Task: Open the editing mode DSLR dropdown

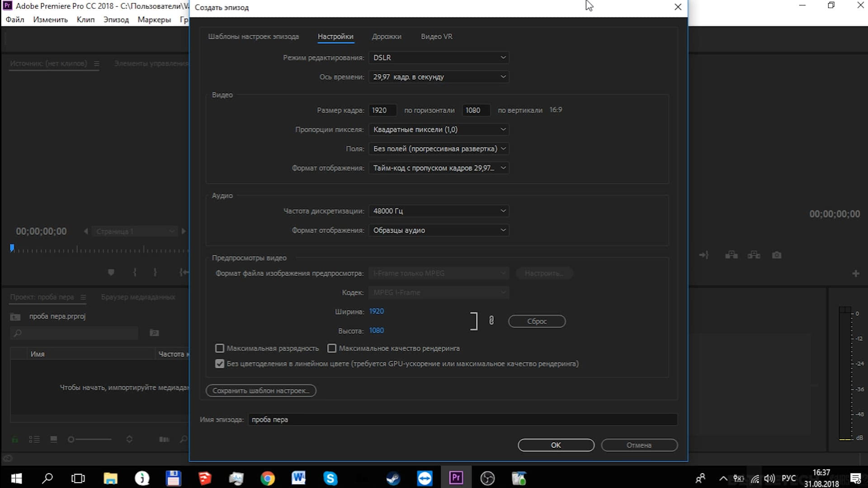Action: click(439, 58)
